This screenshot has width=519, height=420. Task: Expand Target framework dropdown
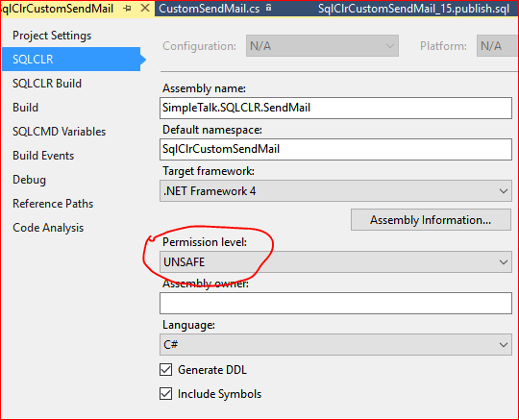(x=335, y=191)
